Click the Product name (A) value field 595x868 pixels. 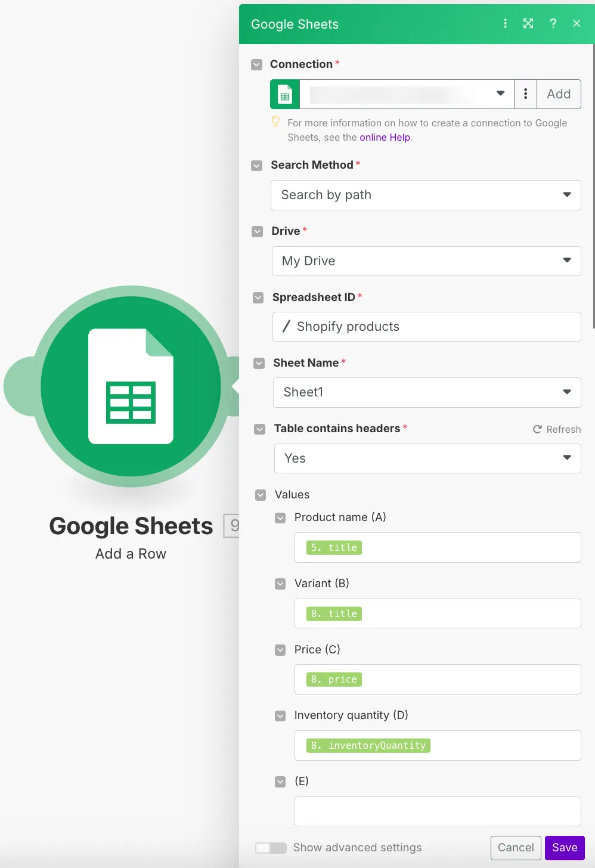[x=438, y=547]
